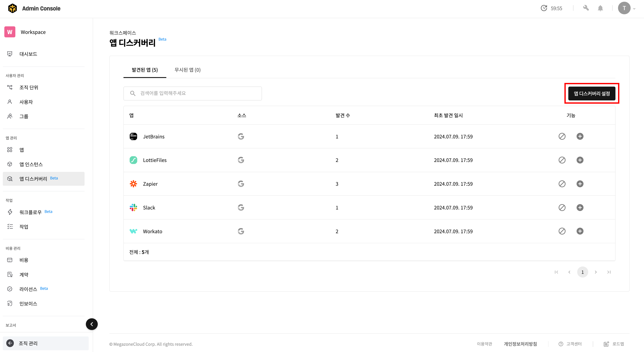Image resolution: width=644 pixels, height=352 pixels.
Task: Add the Slack app
Action: pos(580,208)
